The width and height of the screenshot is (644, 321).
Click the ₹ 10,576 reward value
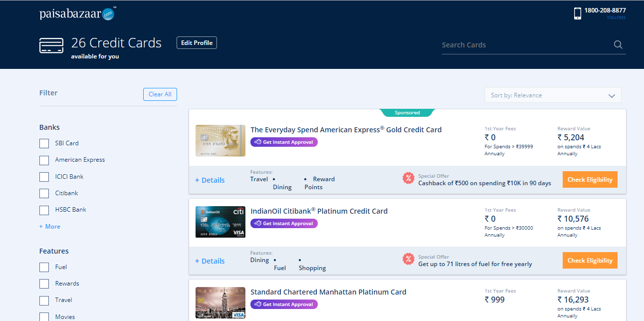click(573, 219)
